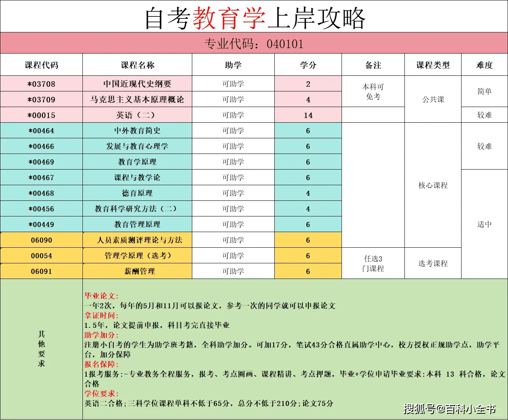Click the 课程类型 column header

click(433, 65)
